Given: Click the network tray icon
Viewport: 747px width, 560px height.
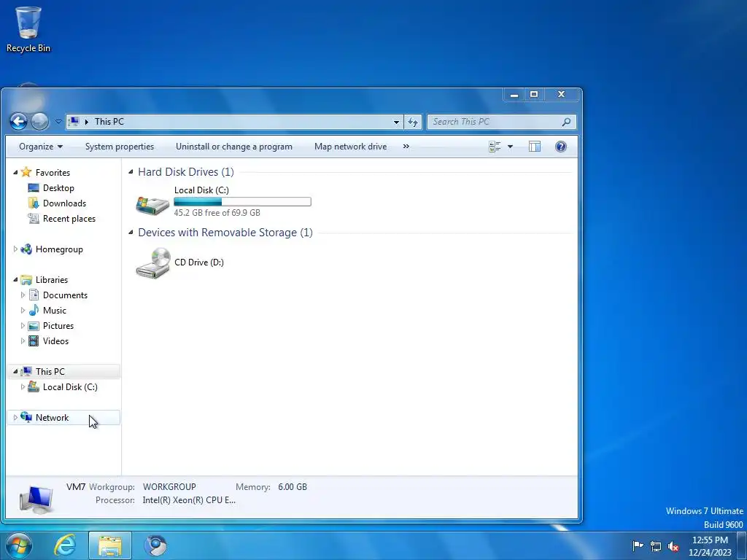Looking at the screenshot, I should click(656, 546).
